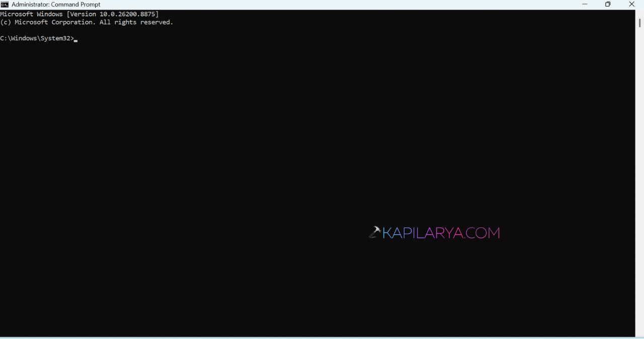Open the Command Prompt system menu icon
This screenshot has height=339, width=644.
click(5, 5)
